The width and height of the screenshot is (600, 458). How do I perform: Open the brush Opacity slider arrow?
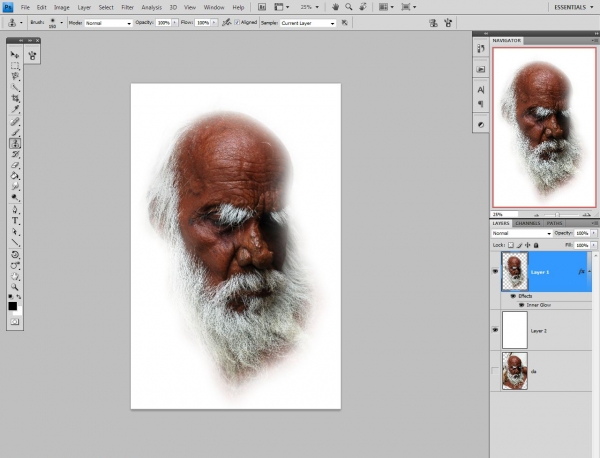[x=174, y=23]
